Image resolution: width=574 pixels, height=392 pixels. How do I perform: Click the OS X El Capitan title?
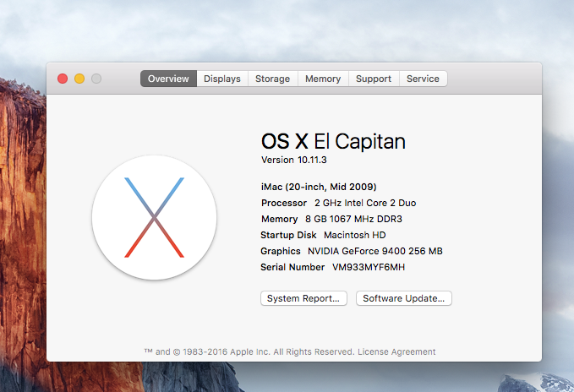333,141
